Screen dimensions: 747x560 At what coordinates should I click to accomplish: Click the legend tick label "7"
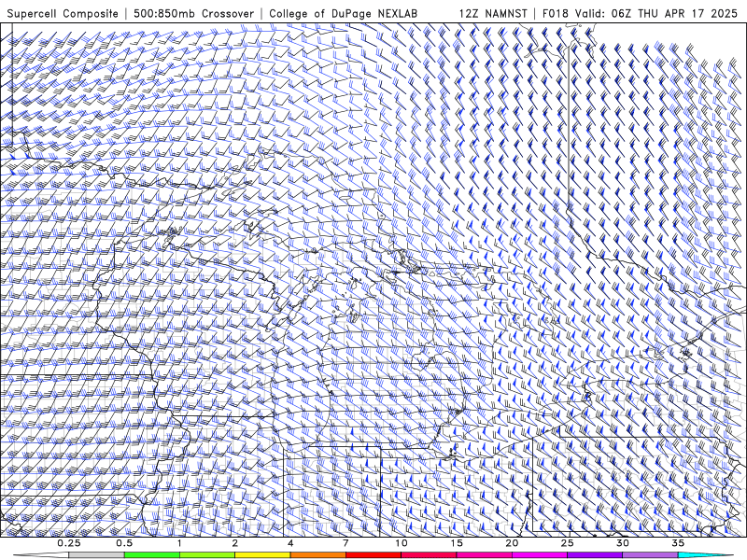345,543
